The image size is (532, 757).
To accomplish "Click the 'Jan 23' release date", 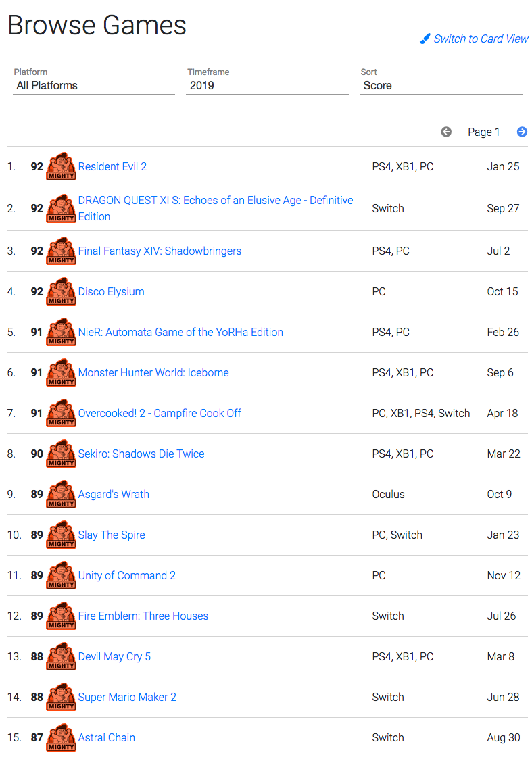I will [503, 535].
